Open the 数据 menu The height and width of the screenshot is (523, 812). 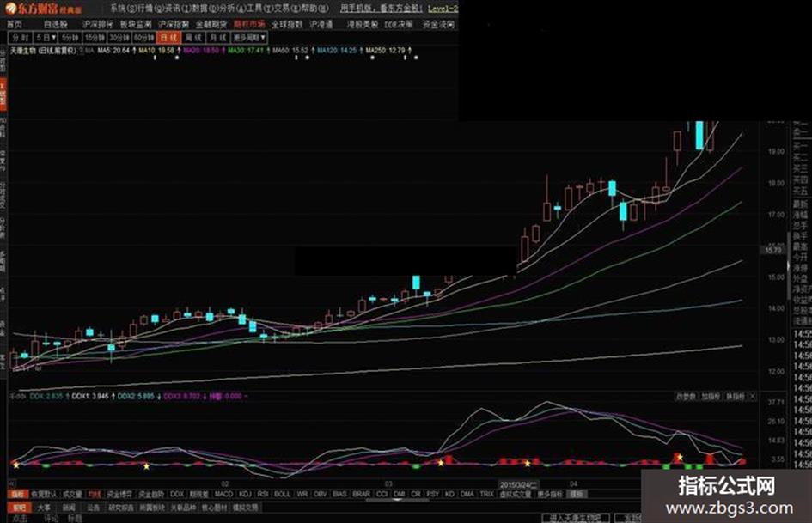[x=205, y=9]
